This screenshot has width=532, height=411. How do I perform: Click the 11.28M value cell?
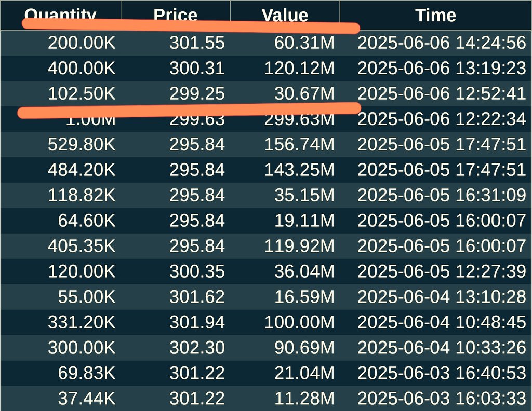(285, 399)
